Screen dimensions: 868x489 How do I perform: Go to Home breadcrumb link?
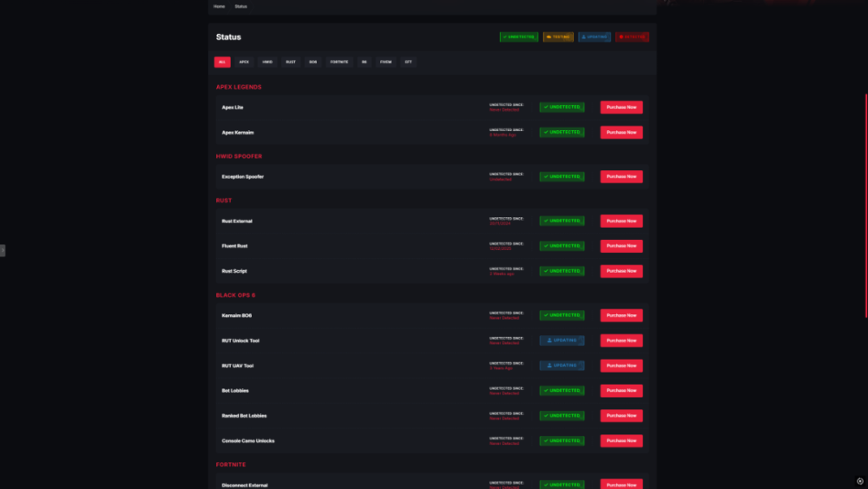point(219,6)
